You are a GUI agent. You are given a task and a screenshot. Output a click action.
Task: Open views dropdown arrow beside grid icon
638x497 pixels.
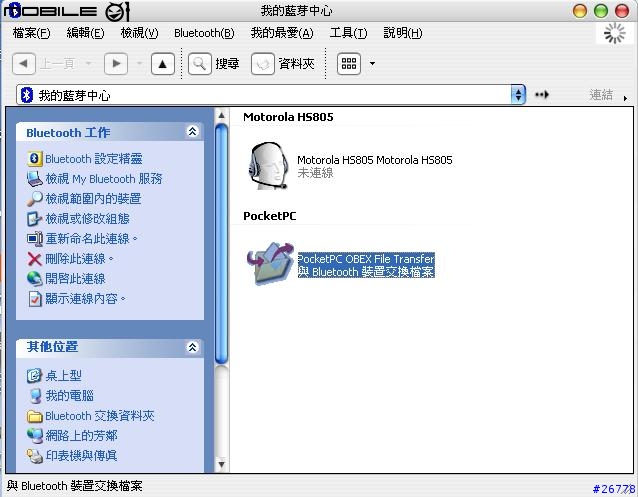[x=372, y=63]
